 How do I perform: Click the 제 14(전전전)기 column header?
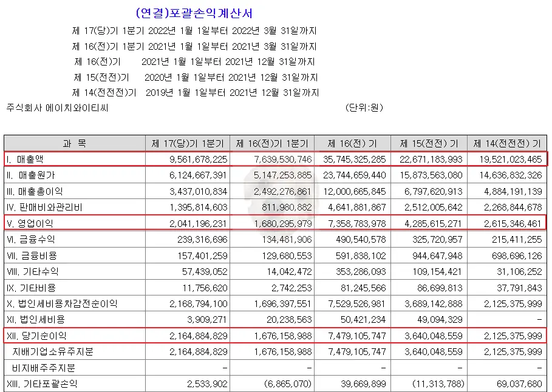coord(506,143)
